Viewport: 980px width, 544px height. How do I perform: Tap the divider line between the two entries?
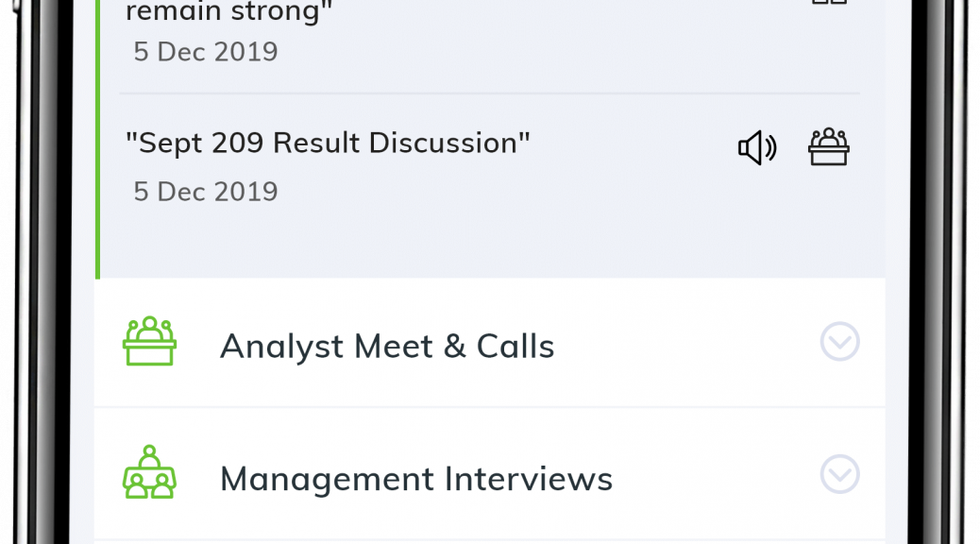489,93
